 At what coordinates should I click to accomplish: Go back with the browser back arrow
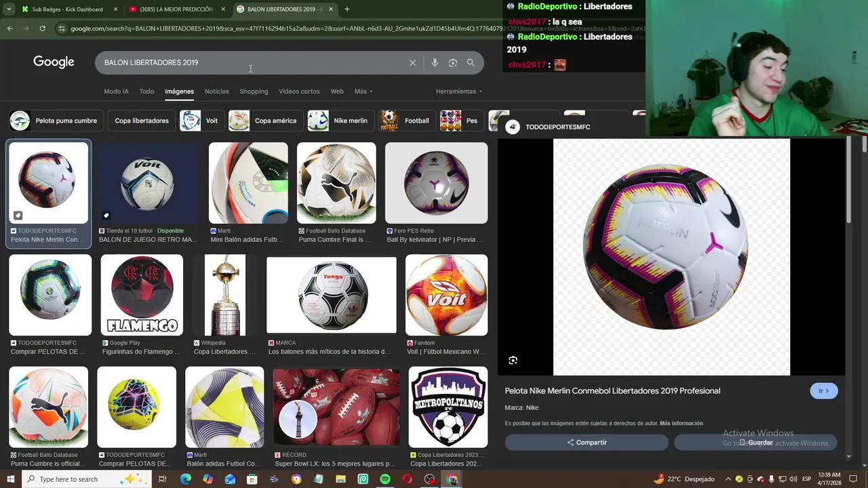tap(9, 28)
